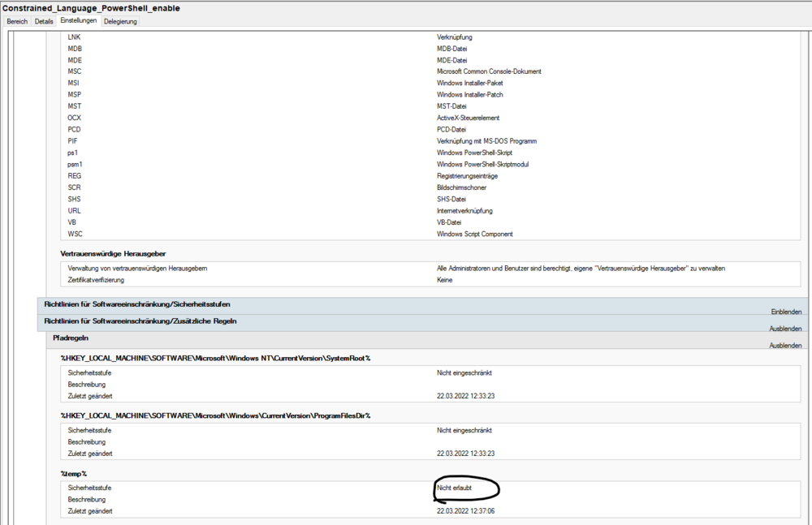Screen dimensions: 812x525
Task: Select the Einstellungen tab
Action: [x=79, y=20]
